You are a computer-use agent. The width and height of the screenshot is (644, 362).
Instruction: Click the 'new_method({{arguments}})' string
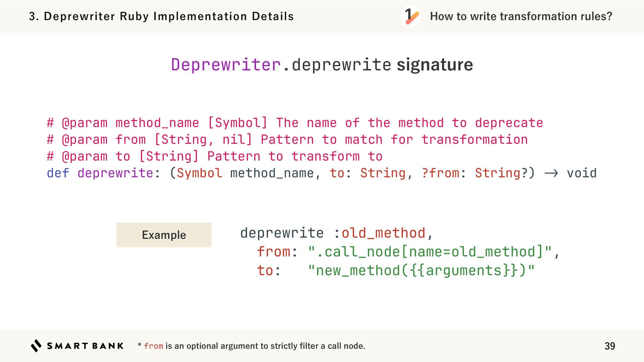421,270
